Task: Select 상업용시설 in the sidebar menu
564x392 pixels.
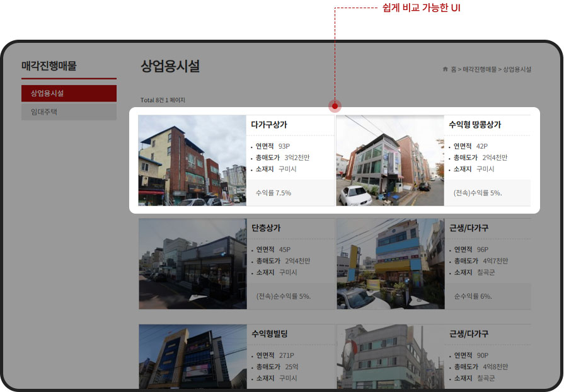Action: 69,93
